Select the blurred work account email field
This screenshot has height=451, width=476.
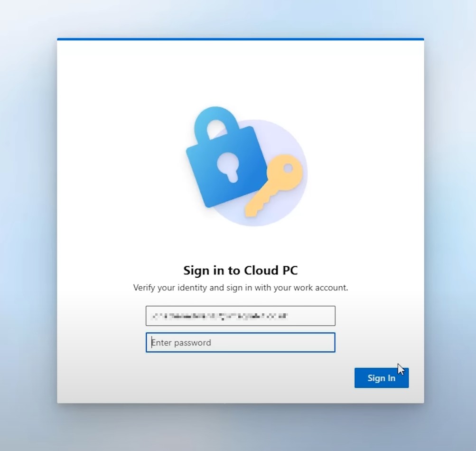pyautogui.click(x=241, y=316)
